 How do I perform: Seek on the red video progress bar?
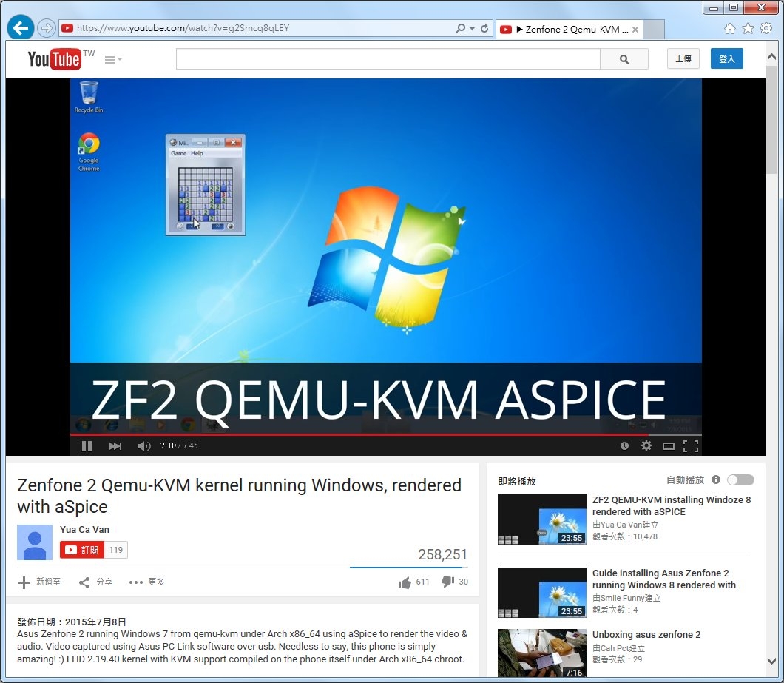tap(386, 434)
